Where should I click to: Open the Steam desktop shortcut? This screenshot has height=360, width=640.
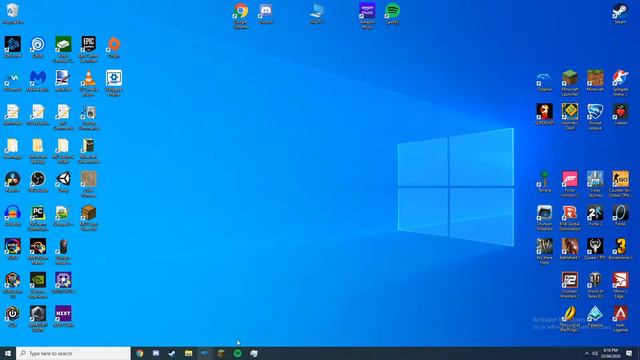[620, 13]
